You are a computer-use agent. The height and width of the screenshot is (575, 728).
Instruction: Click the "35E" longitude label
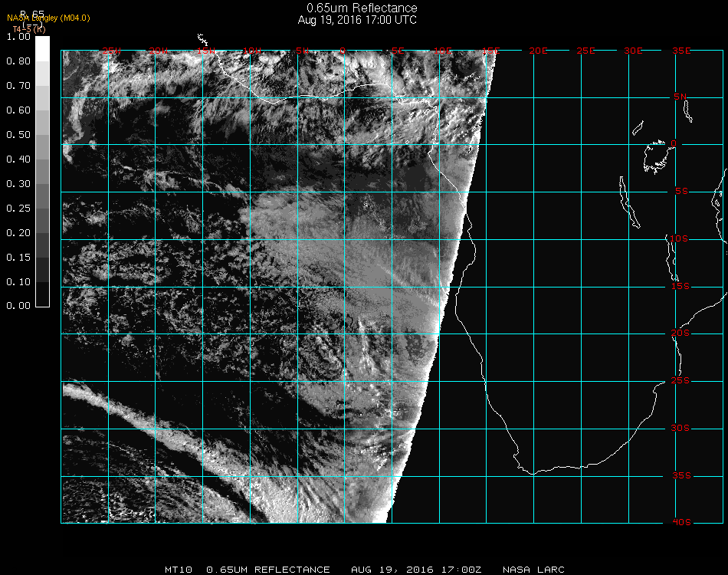[x=681, y=51]
